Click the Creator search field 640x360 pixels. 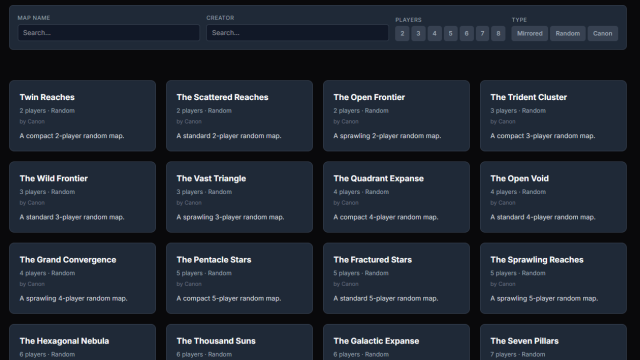point(297,33)
